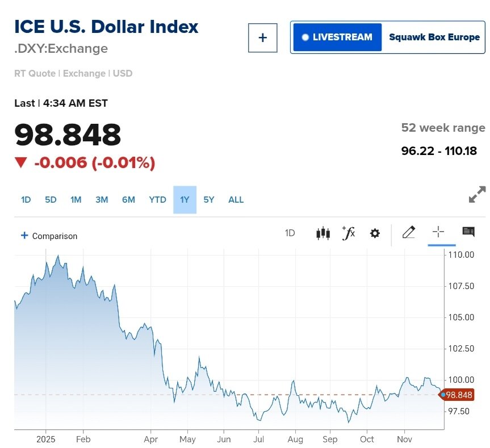Open chart settings gear

(x=375, y=233)
